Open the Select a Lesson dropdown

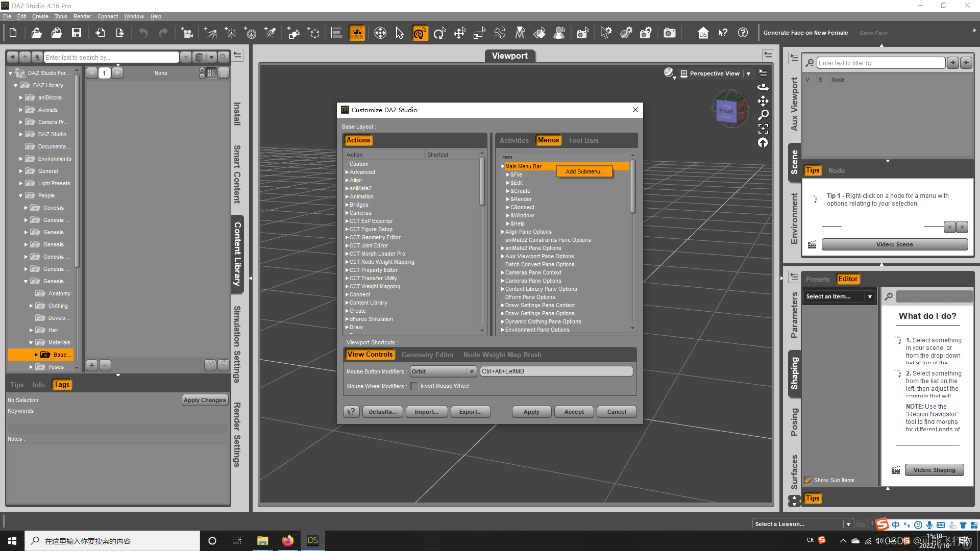coord(803,524)
